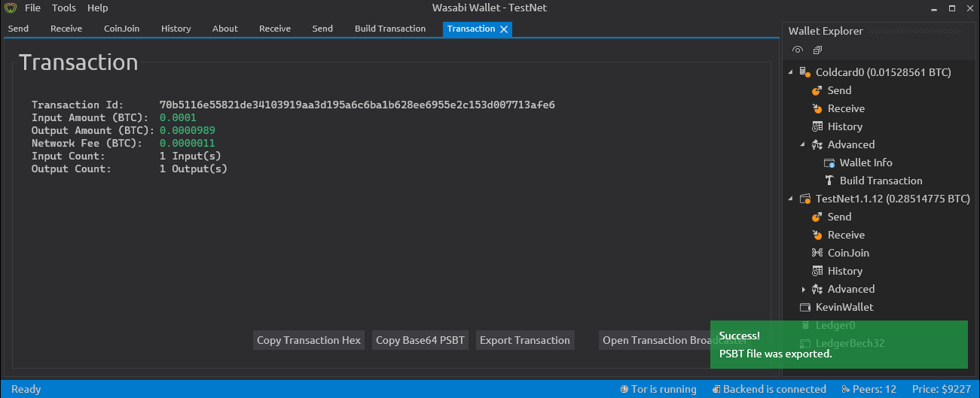
Task: Click Copy Base64 PSBT button
Action: click(421, 340)
